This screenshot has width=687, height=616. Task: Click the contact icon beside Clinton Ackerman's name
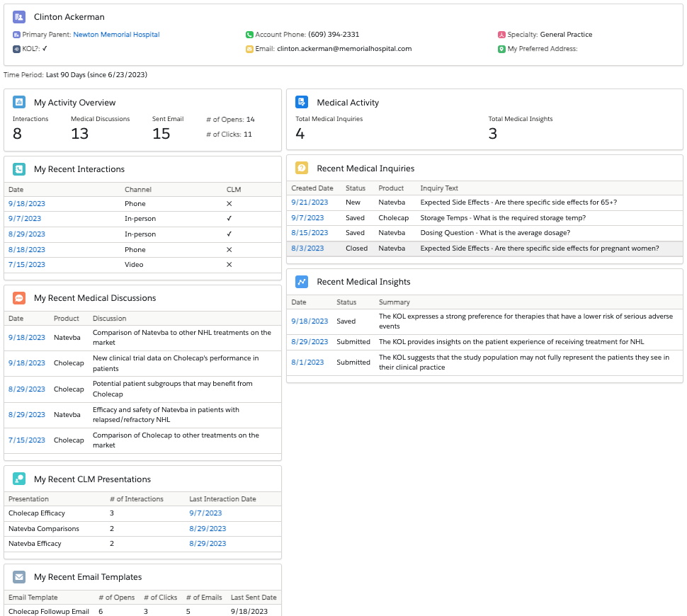[20, 16]
